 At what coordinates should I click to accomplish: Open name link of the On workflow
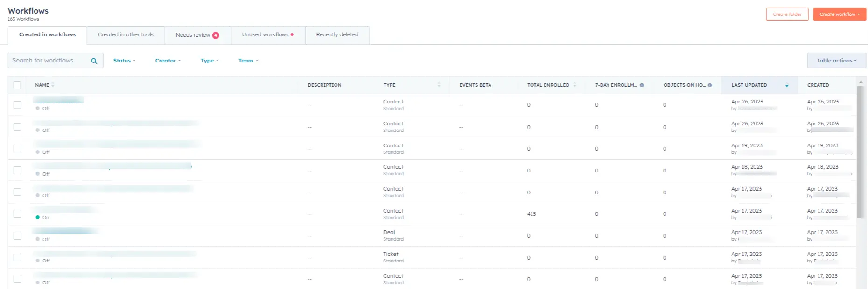coord(64,210)
